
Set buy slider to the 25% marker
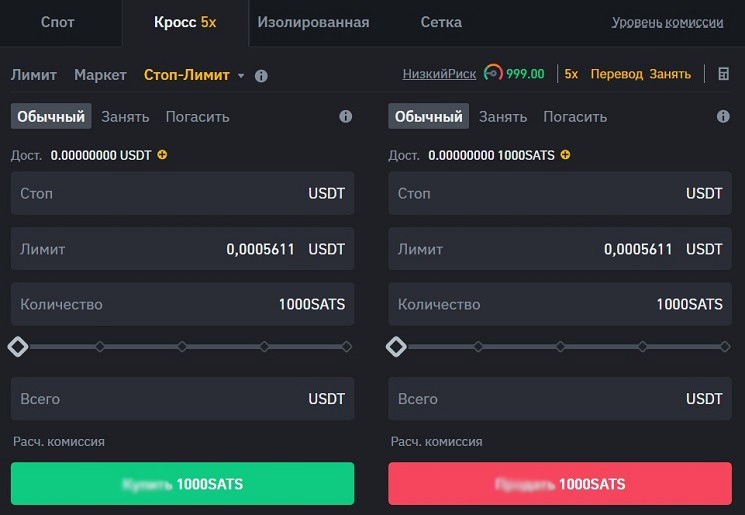100,346
